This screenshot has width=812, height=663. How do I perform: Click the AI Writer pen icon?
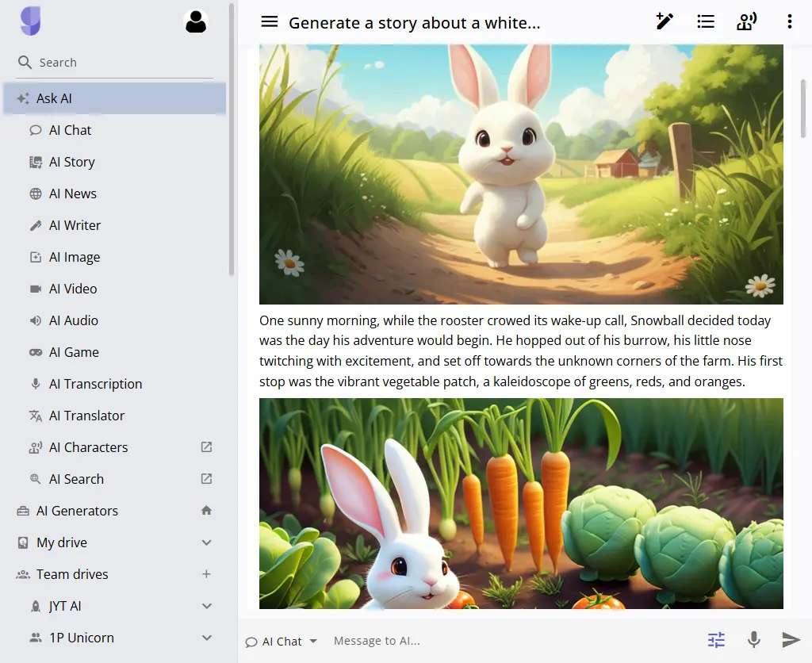(35, 225)
